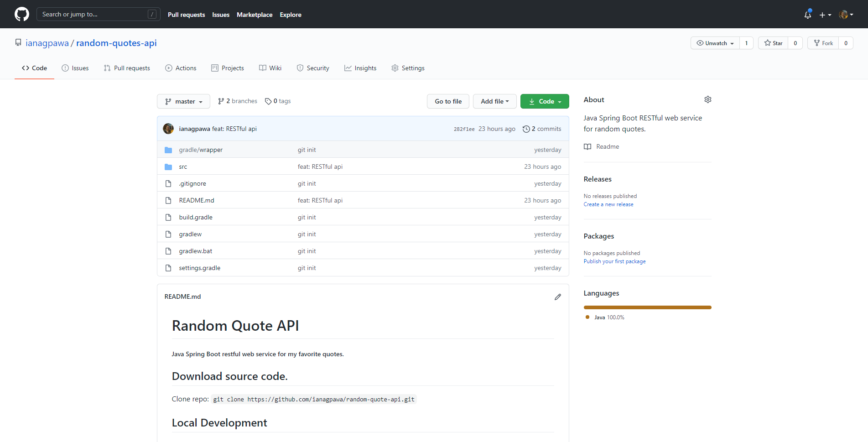View the 0 tags link
This screenshot has height=442, width=868.
pyautogui.click(x=278, y=101)
